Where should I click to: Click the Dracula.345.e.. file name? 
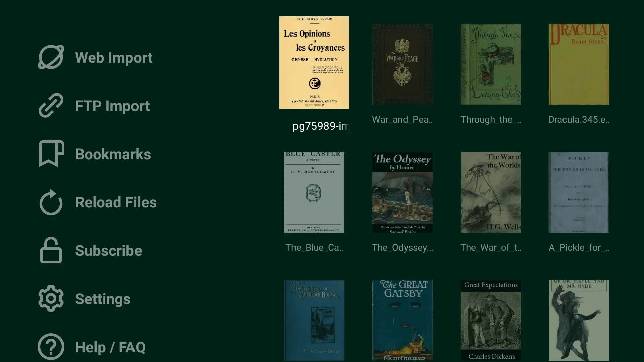(x=579, y=120)
